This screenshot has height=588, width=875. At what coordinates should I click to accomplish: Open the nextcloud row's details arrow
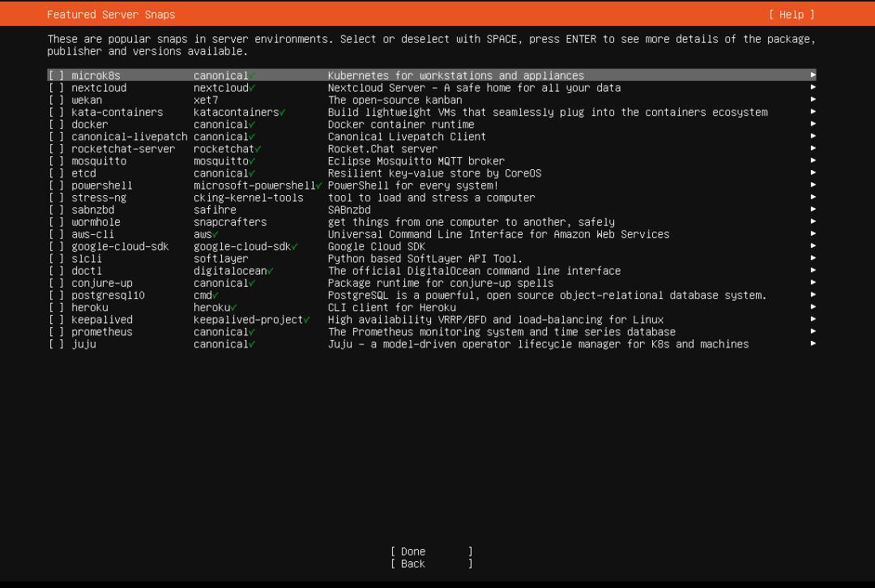(813, 87)
